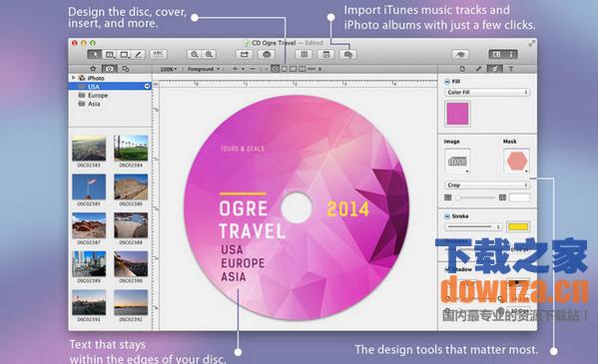The height and width of the screenshot is (364, 598).
Task: Enter full screen with corner arrows icon
Action: [531, 44]
